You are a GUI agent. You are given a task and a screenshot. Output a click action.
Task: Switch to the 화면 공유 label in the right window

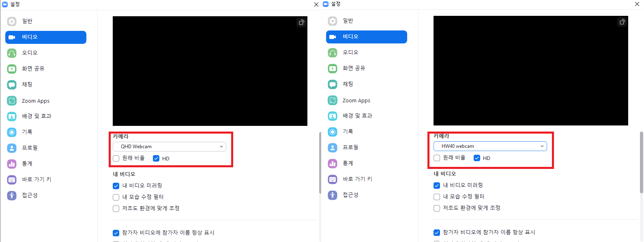tap(354, 68)
